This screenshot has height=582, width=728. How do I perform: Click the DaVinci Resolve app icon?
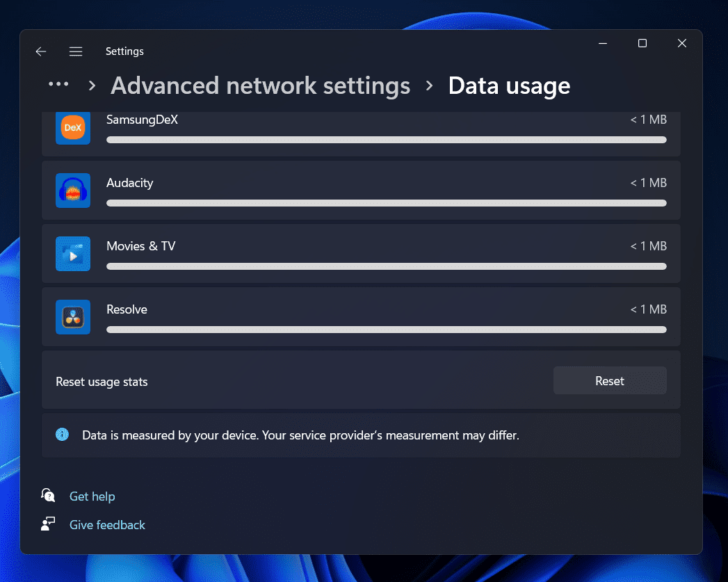pos(73,317)
